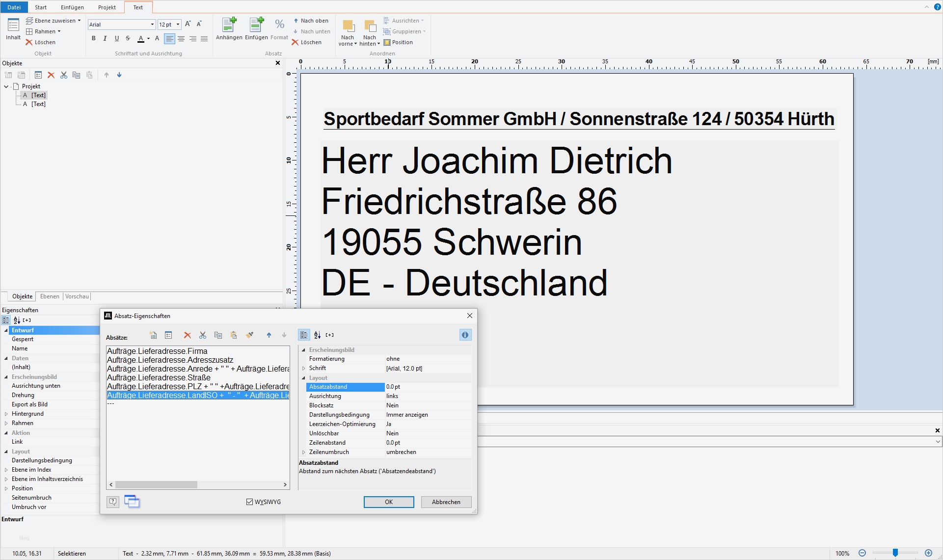943x560 pixels.
Task: Select the Inhalt icon in the ribbon
Action: [x=13, y=29]
